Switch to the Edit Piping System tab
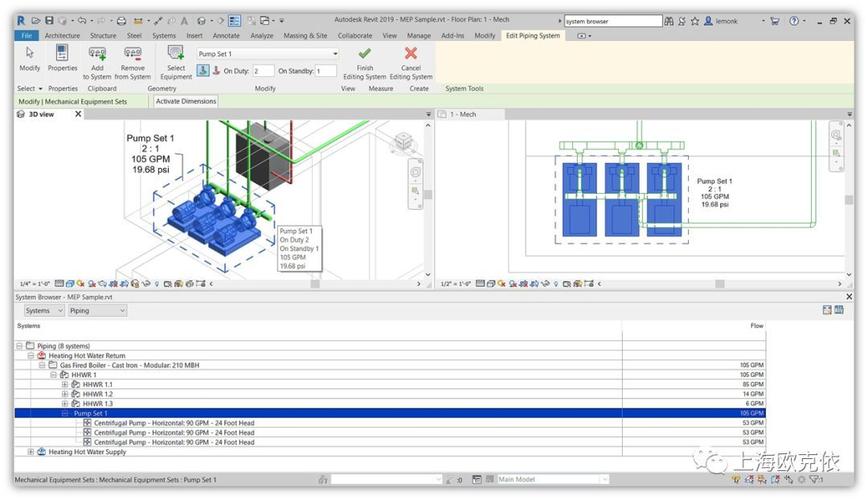868x500 pixels. tap(533, 35)
